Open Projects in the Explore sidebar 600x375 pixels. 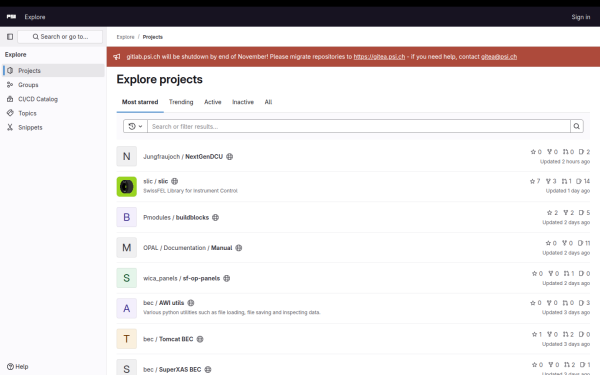click(x=54, y=70)
